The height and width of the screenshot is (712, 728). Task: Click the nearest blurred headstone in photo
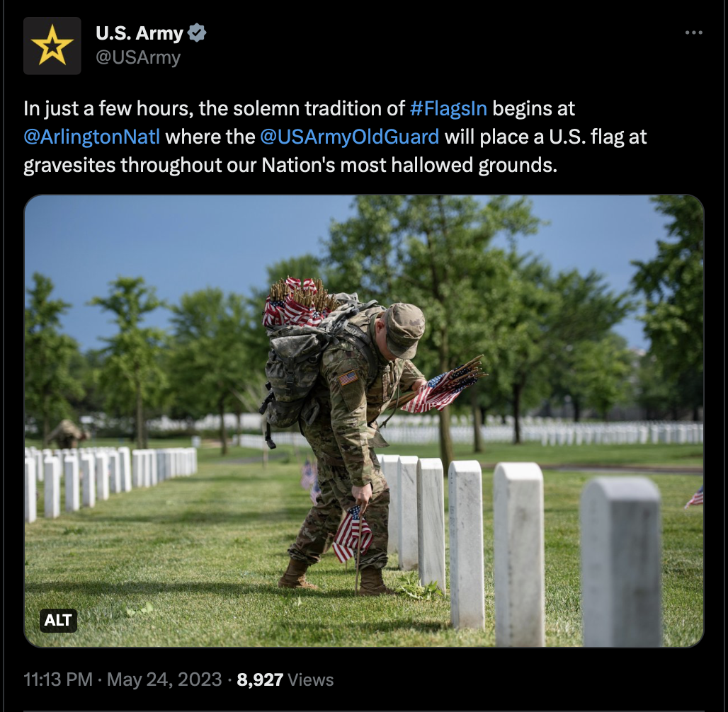[621, 562]
